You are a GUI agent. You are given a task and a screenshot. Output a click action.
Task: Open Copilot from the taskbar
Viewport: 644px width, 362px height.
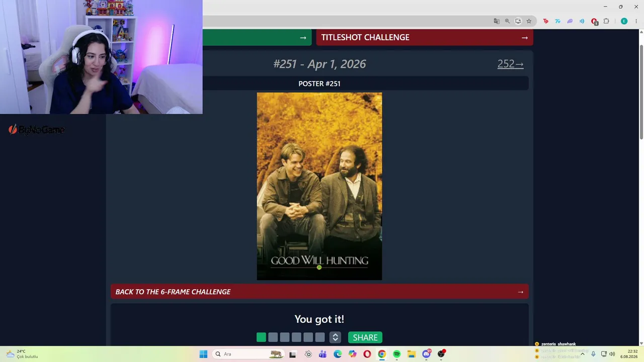point(352,354)
